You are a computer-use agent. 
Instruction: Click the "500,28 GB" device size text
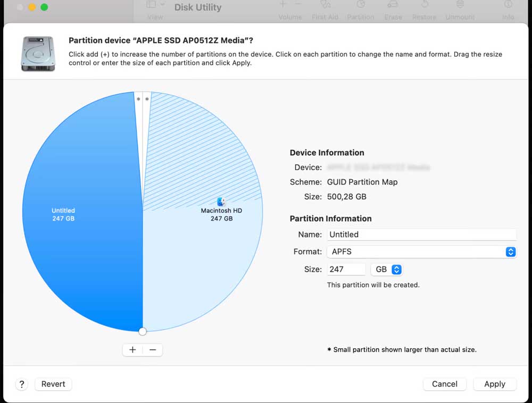346,197
